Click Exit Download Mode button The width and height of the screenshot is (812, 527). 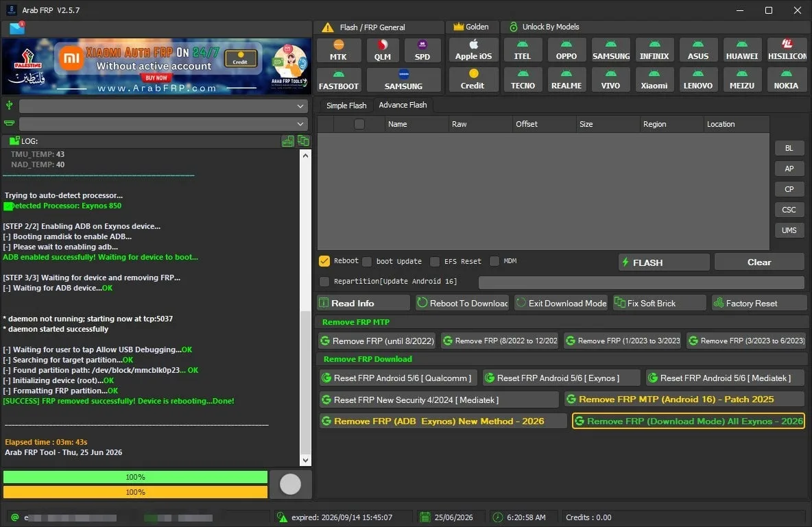click(561, 303)
